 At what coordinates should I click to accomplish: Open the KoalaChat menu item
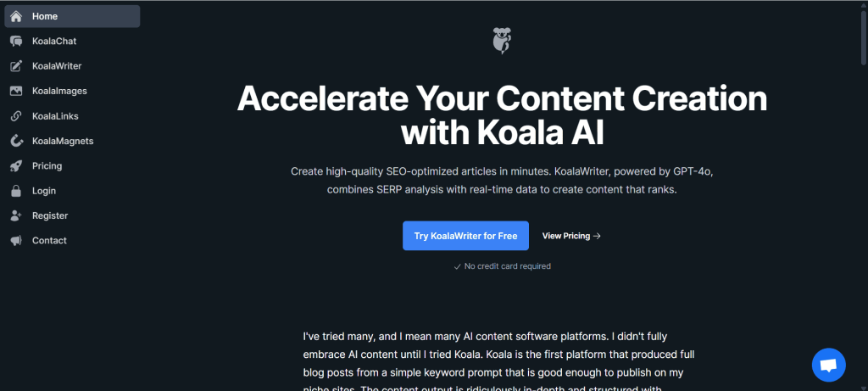[54, 41]
